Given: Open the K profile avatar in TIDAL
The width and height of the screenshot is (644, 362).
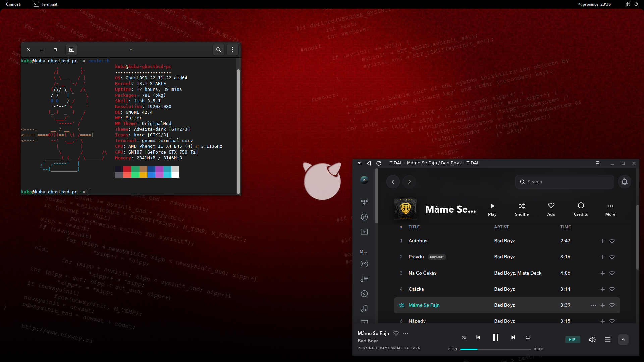Looking at the screenshot, I should click(364, 180).
